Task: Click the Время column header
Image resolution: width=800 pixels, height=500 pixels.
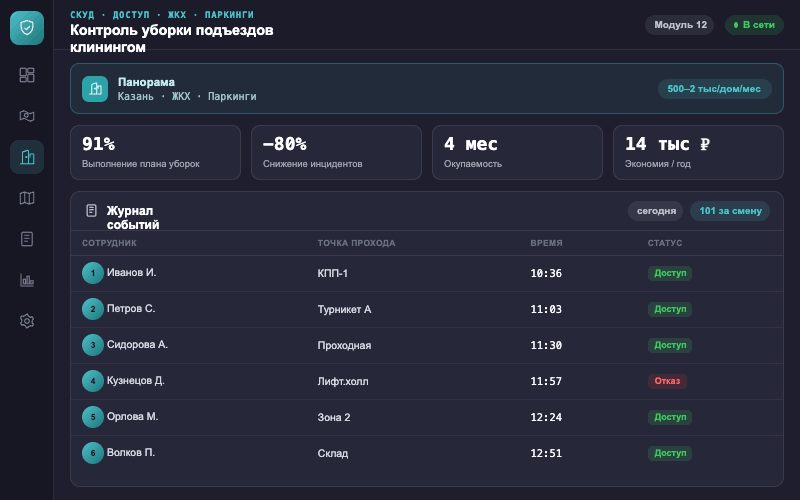Action: tap(546, 243)
